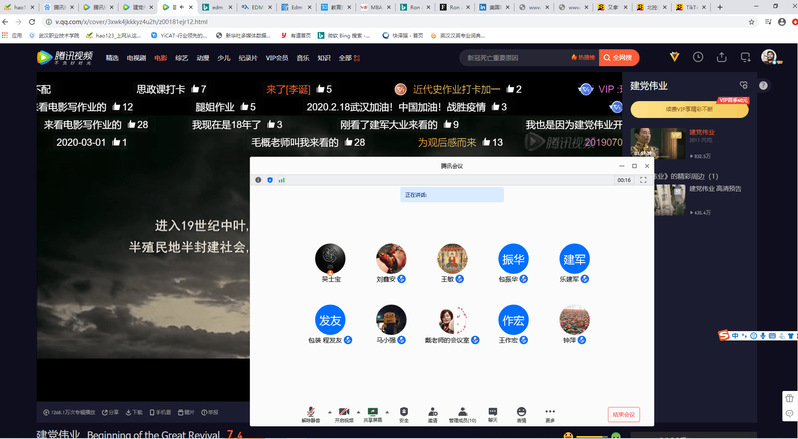Unmute the microphone in the meeting toolbar
Screen dimensions: 798x439
click(310, 412)
